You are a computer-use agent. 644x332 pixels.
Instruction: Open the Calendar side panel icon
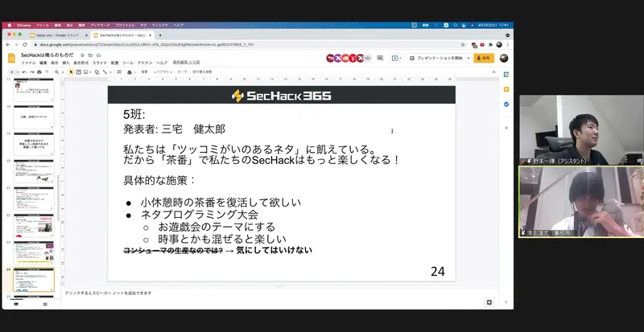506,74
